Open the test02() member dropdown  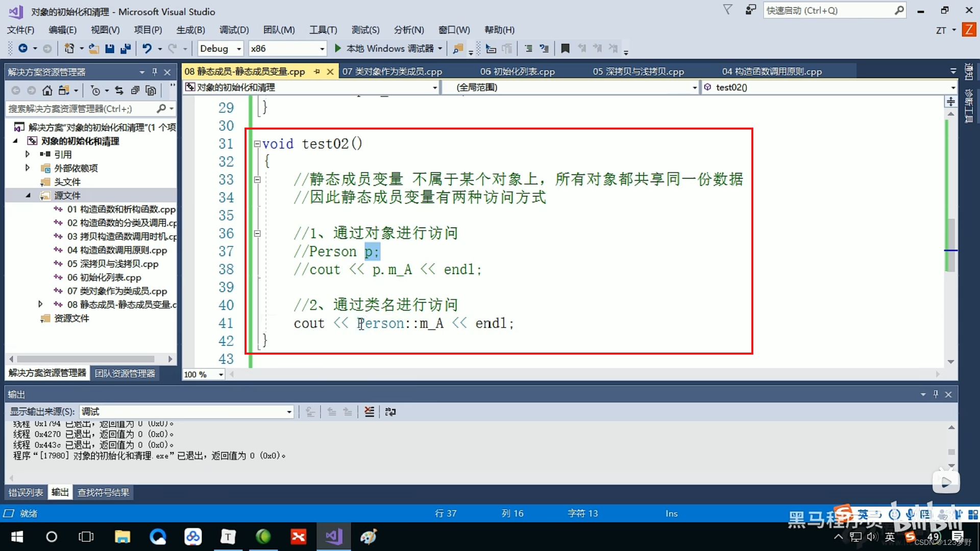[x=829, y=87]
